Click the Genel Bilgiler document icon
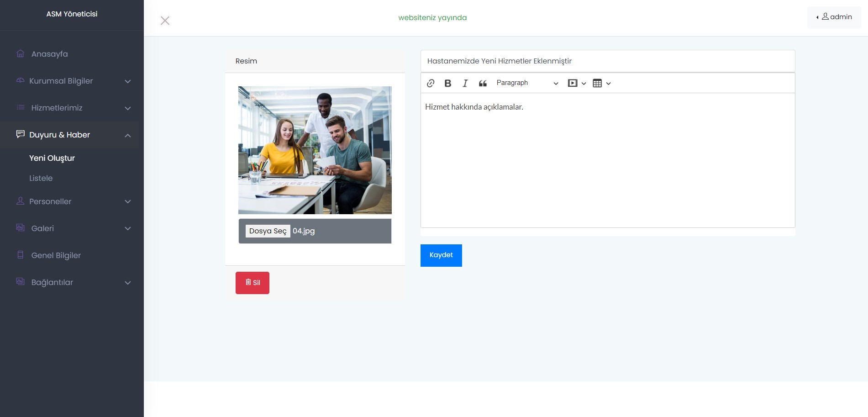This screenshot has width=868, height=417. [21, 255]
